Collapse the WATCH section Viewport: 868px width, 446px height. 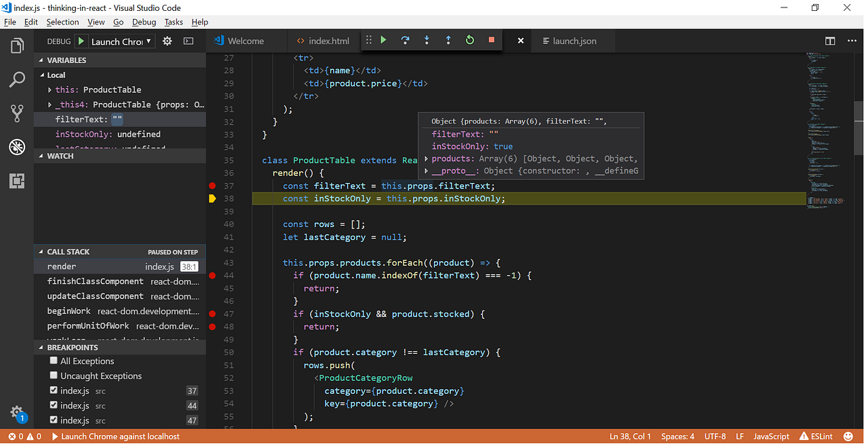120,156
